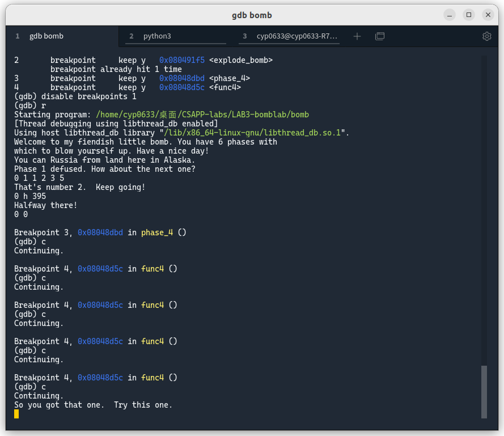Open the tab overview icon
Screen dimensions: 504x436
(x=380, y=36)
